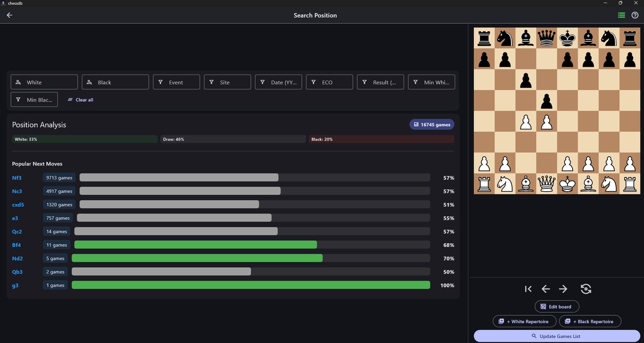This screenshot has height=343, width=644.
Task: Focus the White player filter field
Action: 44,82
